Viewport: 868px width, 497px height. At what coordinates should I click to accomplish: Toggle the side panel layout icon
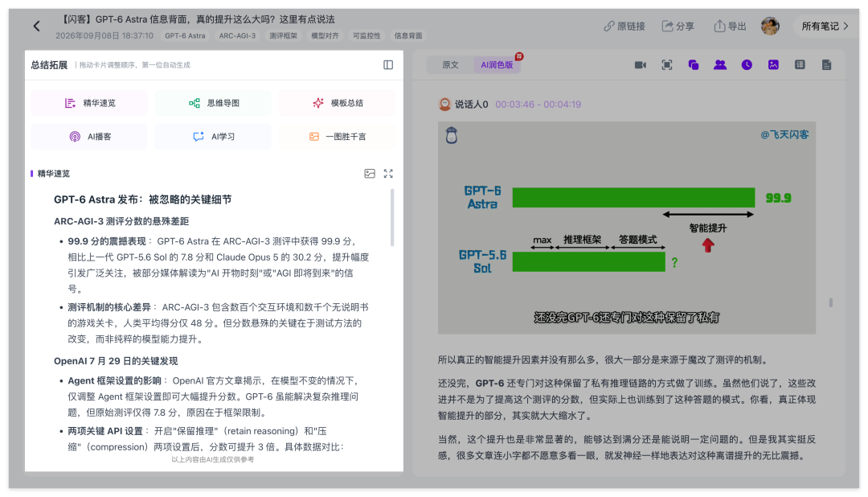(x=388, y=65)
